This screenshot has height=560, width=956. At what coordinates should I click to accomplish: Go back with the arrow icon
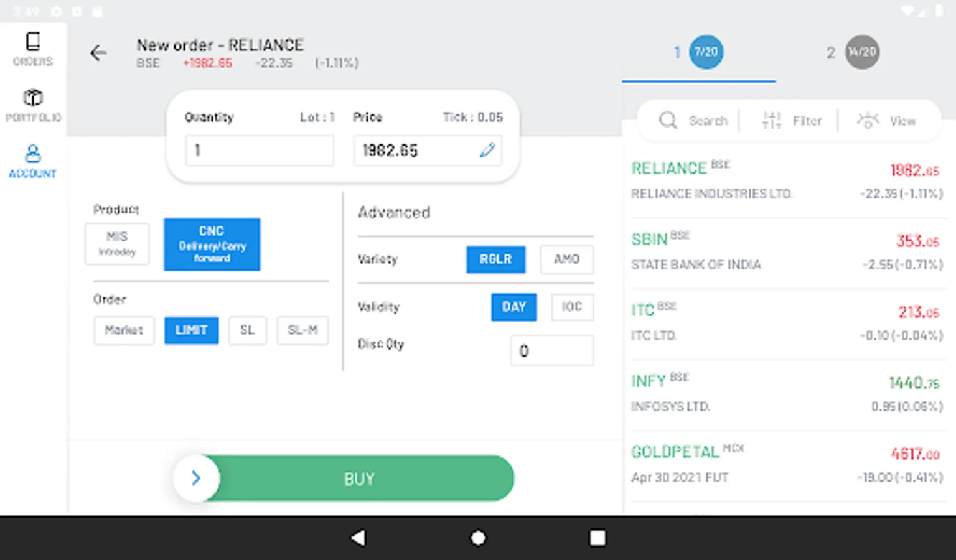(98, 53)
